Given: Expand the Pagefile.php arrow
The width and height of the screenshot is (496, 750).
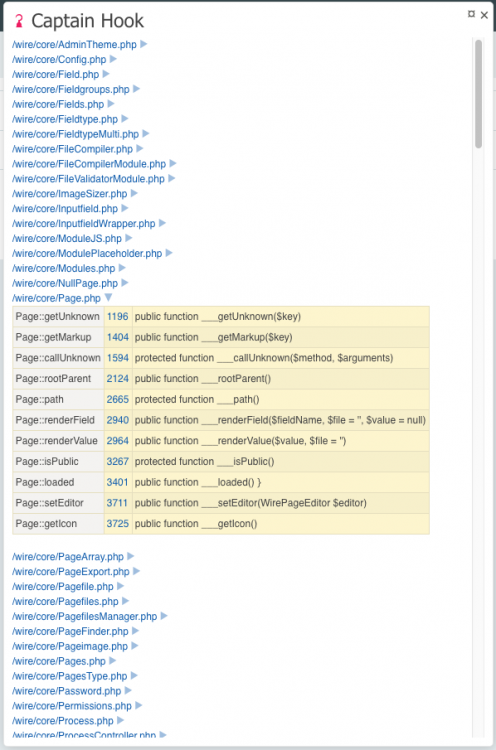Looking at the screenshot, I should (x=121, y=585).
